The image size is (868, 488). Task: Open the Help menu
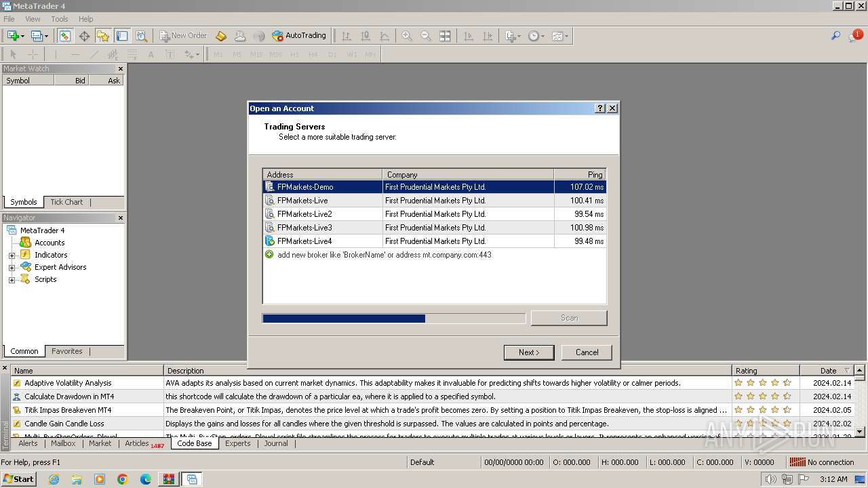tap(85, 19)
